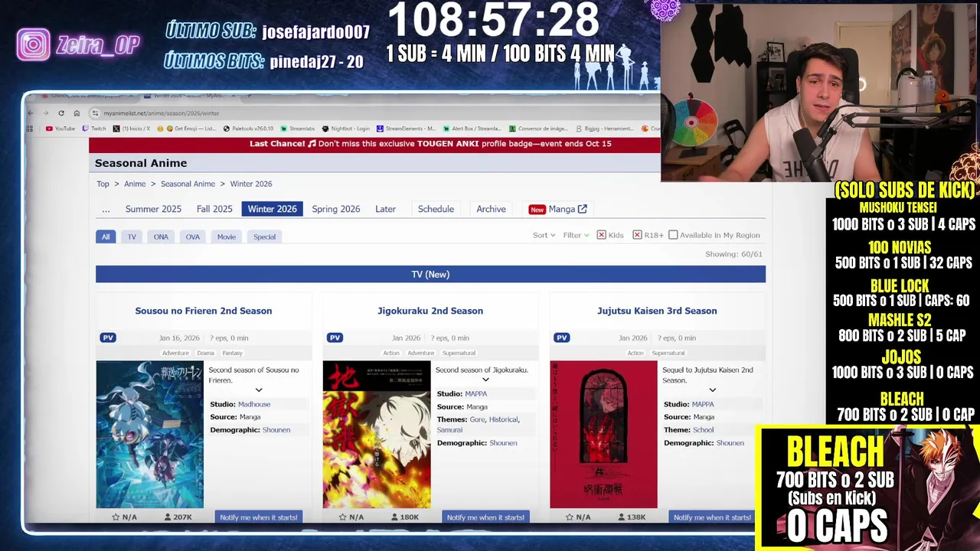Click the members icon showing 207K

168,517
